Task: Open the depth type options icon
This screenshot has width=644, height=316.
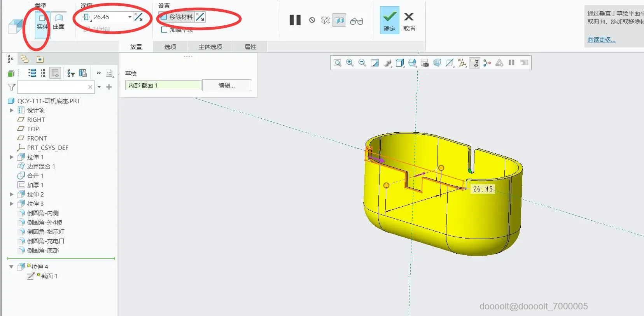Action: coord(86,17)
